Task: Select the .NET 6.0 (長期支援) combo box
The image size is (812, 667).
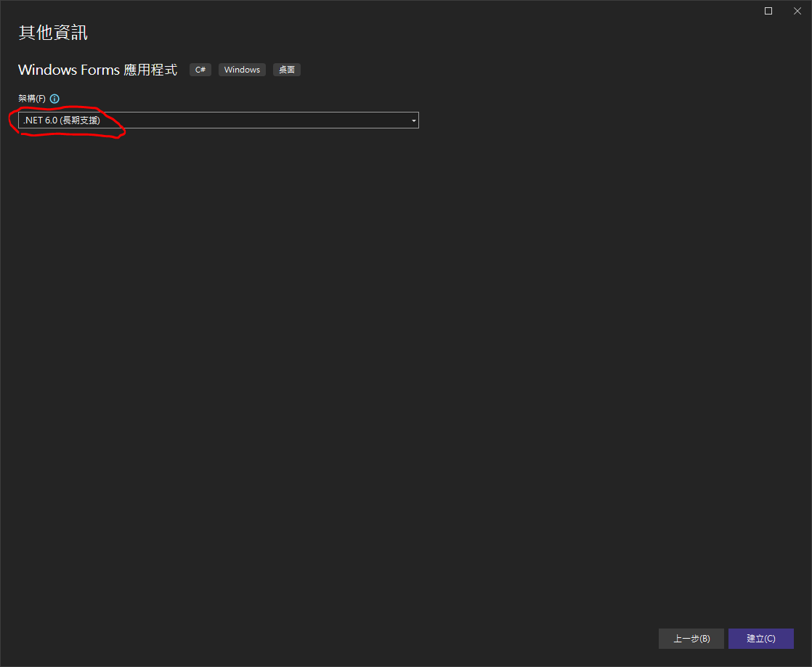Action: tap(219, 120)
